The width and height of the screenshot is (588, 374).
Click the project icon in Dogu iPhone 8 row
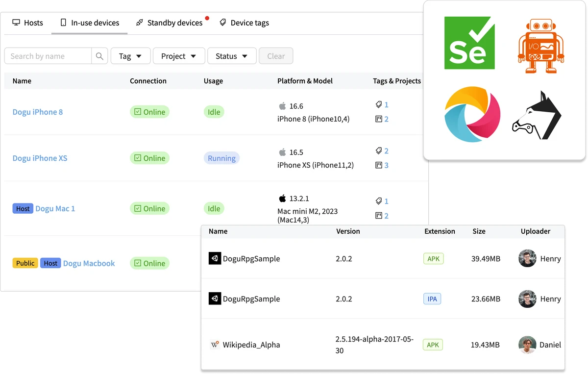[x=378, y=119]
